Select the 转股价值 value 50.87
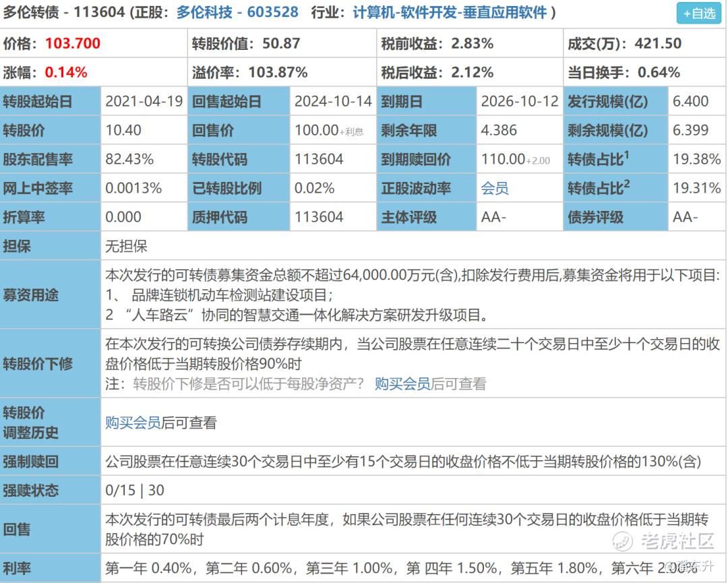This screenshot has width=728, height=583. click(x=281, y=43)
